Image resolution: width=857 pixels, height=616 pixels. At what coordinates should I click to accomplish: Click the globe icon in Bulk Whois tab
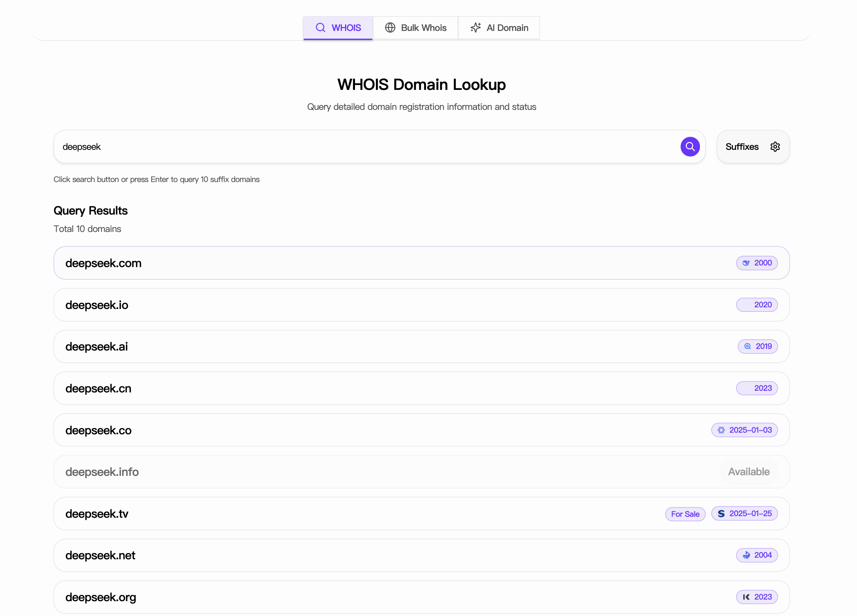[x=390, y=28]
